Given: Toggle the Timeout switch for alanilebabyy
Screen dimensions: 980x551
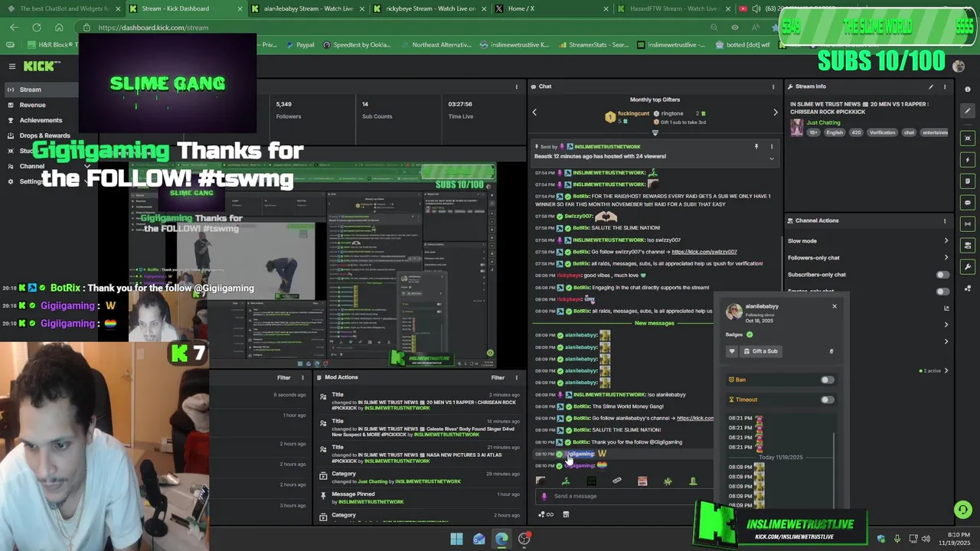Looking at the screenshot, I should click(x=827, y=399).
